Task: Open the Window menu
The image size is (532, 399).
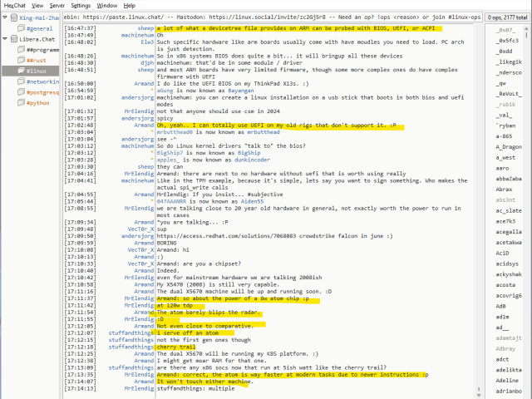Action: tap(106, 5)
